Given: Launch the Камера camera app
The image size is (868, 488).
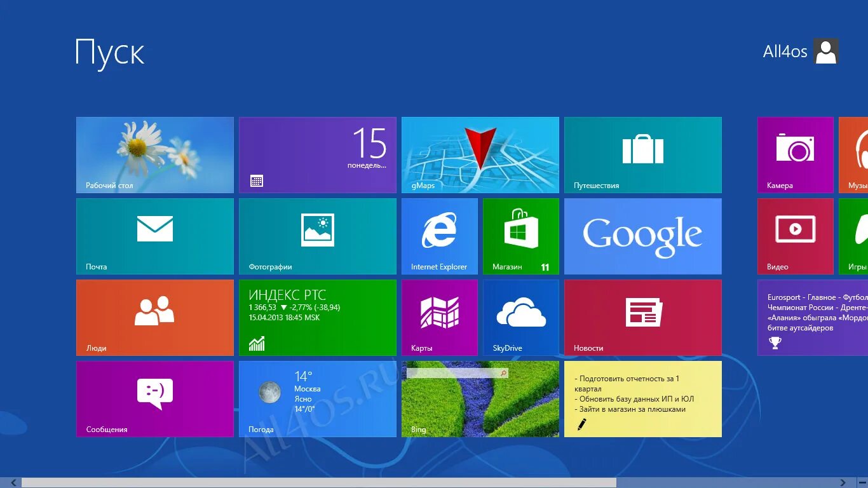Looking at the screenshot, I should (x=795, y=154).
